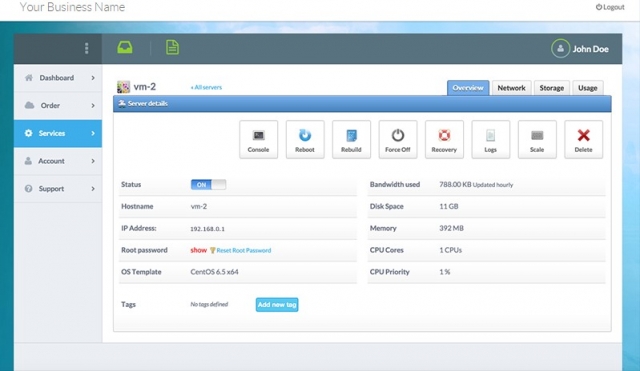The image size is (640, 371).
Task: Reboot the vm-2 server
Action: [305, 139]
